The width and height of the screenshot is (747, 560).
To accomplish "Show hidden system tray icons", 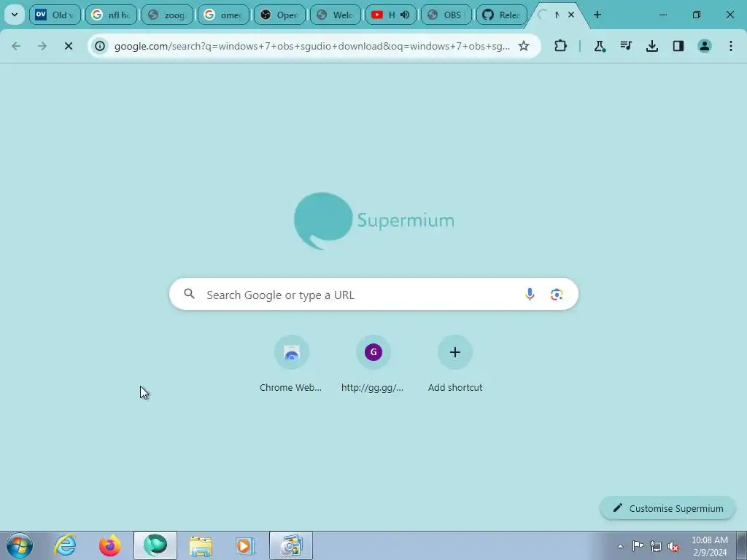I will coord(620,546).
